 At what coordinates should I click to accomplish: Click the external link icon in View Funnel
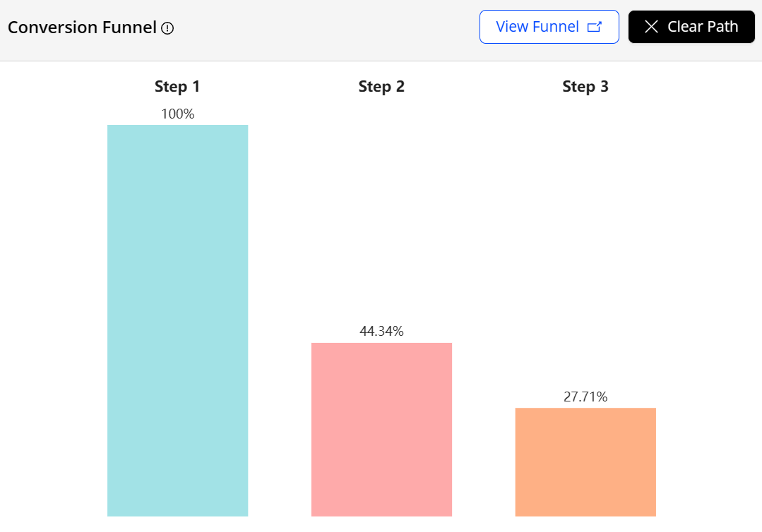[x=595, y=27]
